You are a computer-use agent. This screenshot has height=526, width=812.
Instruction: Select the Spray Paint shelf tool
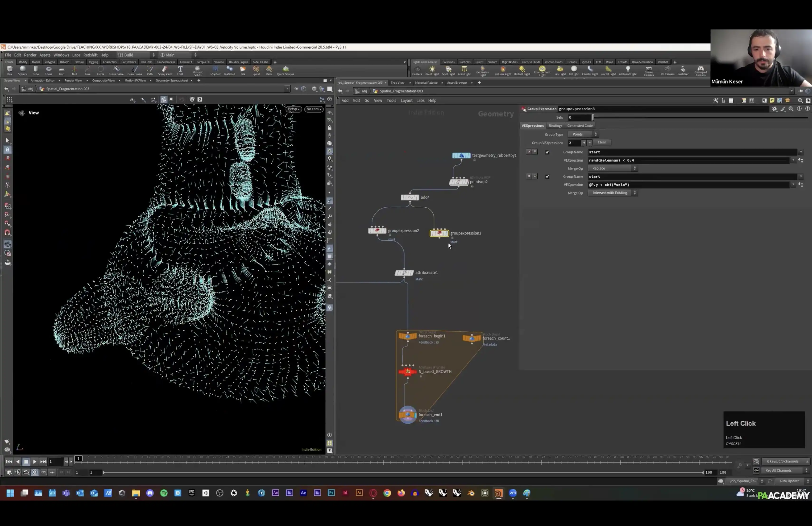pyautogui.click(x=165, y=70)
